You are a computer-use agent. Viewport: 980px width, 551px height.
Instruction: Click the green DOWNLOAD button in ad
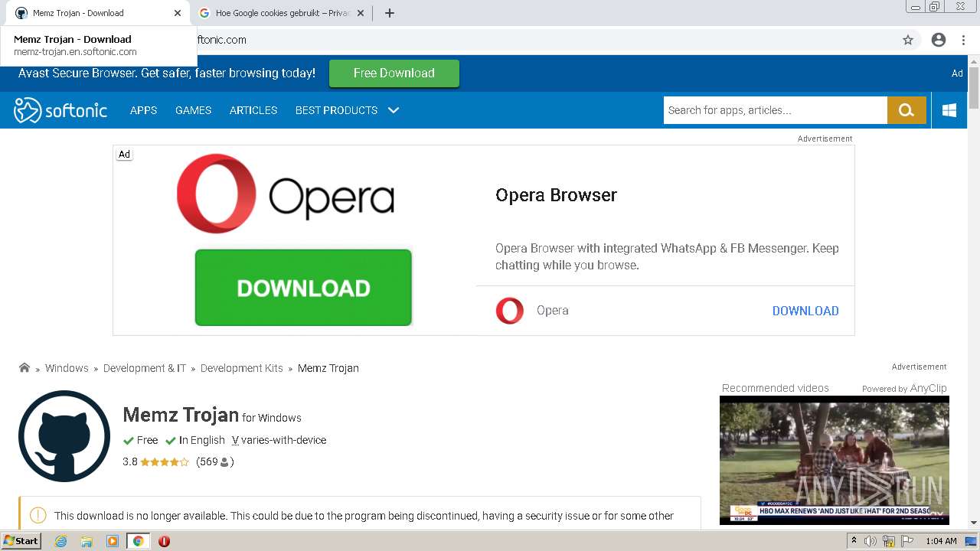pyautogui.click(x=303, y=288)
